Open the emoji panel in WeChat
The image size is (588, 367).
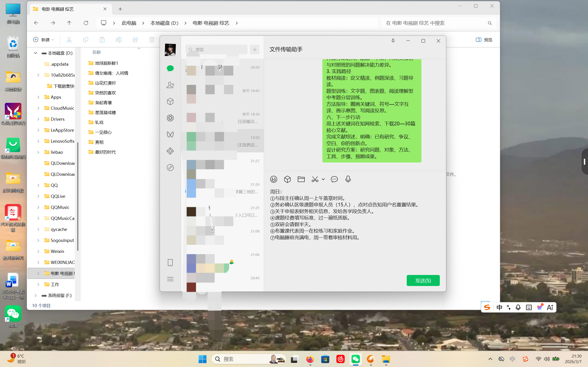273,179
